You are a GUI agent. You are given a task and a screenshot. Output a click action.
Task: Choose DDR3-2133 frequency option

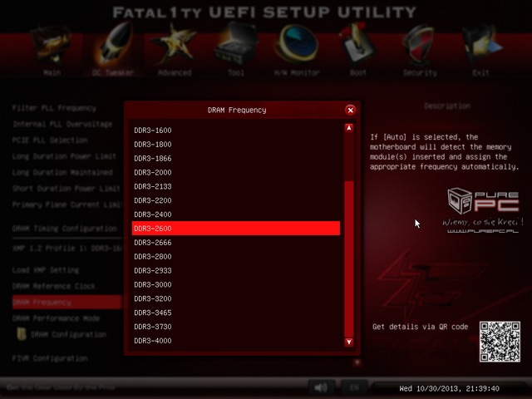(153, 186)
